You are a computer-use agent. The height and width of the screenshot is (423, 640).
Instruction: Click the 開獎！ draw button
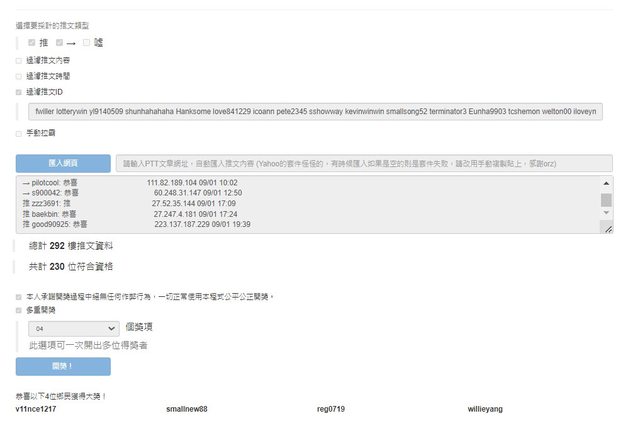63,366
